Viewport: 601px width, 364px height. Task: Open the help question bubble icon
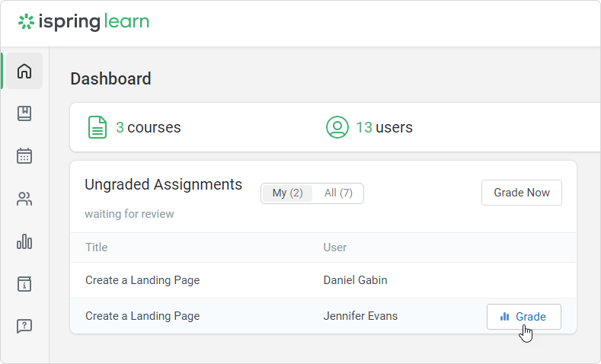[24, 326]
